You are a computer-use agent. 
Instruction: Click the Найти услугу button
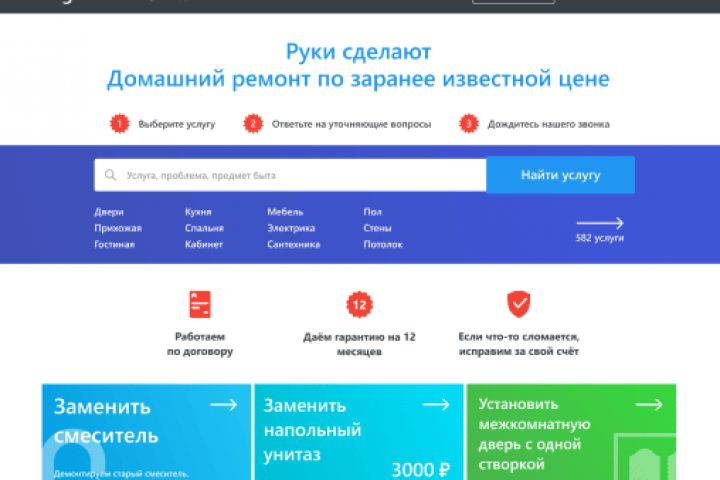[x=561, y=175]
